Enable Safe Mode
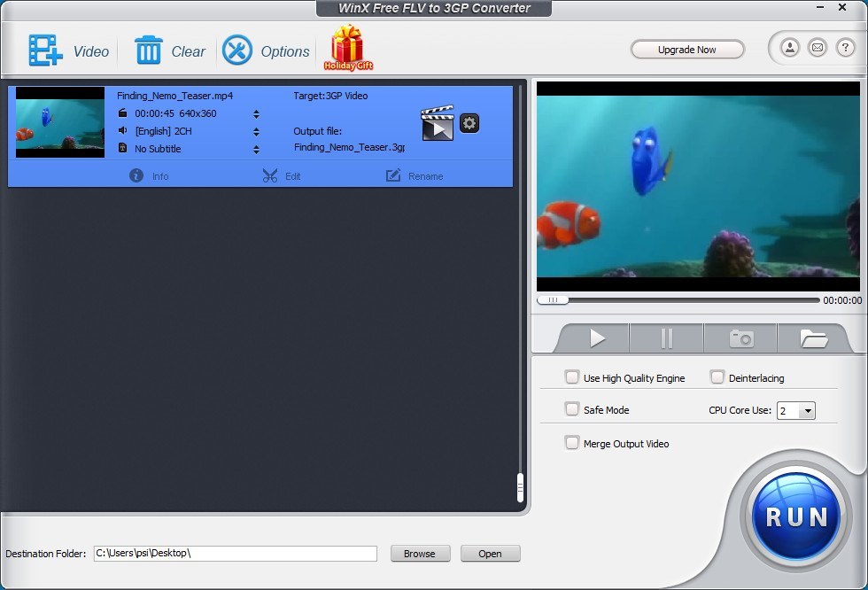Screen dimensions: 868x590 click(x=572, y=409)
